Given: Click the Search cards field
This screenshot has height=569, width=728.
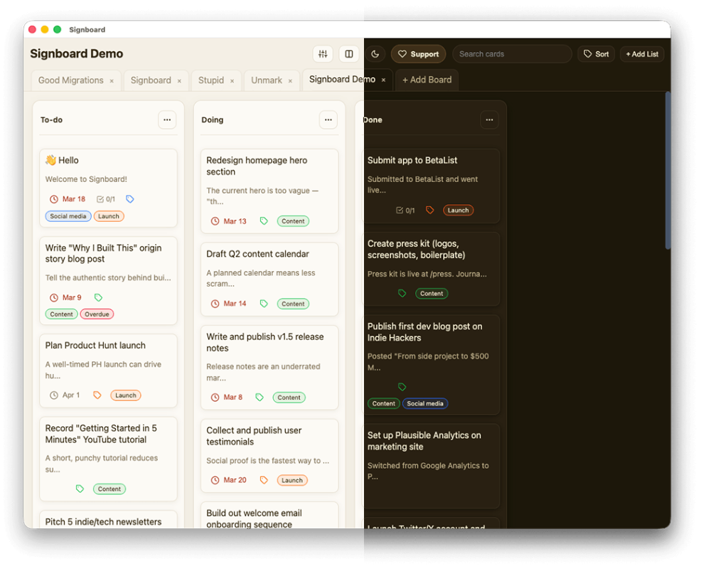Looking at the screenshot, I should point(512,54).
